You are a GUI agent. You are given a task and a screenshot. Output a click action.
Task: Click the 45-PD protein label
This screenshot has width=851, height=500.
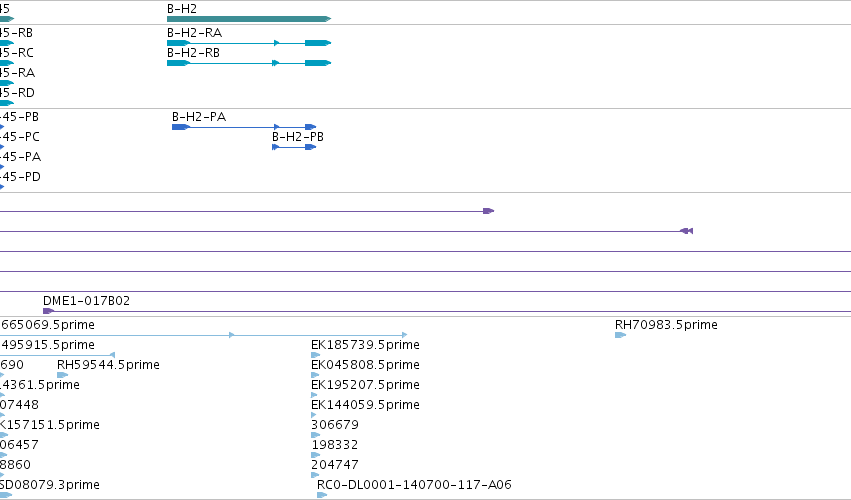pyautogui.click(x=20, y=177)
